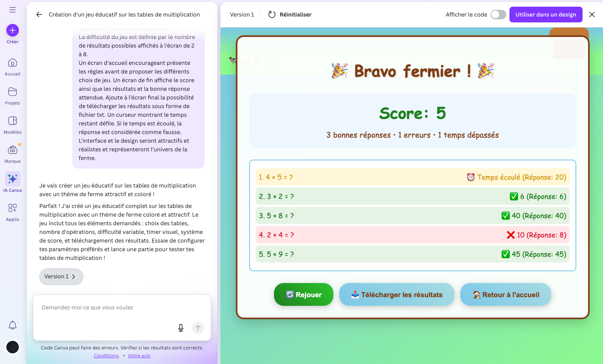Open Version 1 selector in preview header
This screenshot has height=364, width=603.
pos(242,15)
